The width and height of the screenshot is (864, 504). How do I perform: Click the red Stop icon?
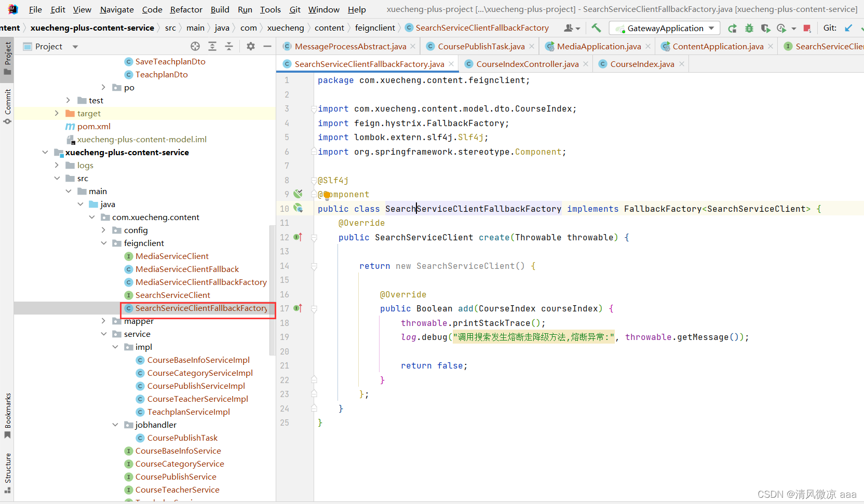pyautogui.click(x=807, y=28)
